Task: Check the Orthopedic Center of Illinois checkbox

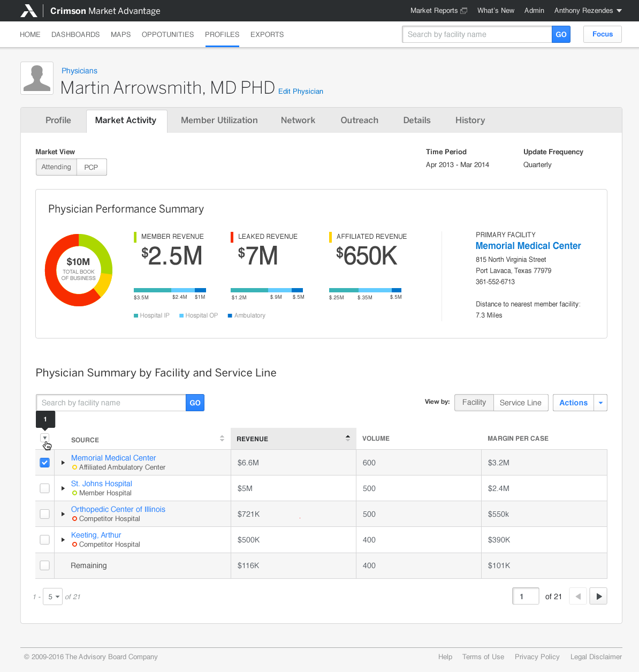Action: coord(45,514)
